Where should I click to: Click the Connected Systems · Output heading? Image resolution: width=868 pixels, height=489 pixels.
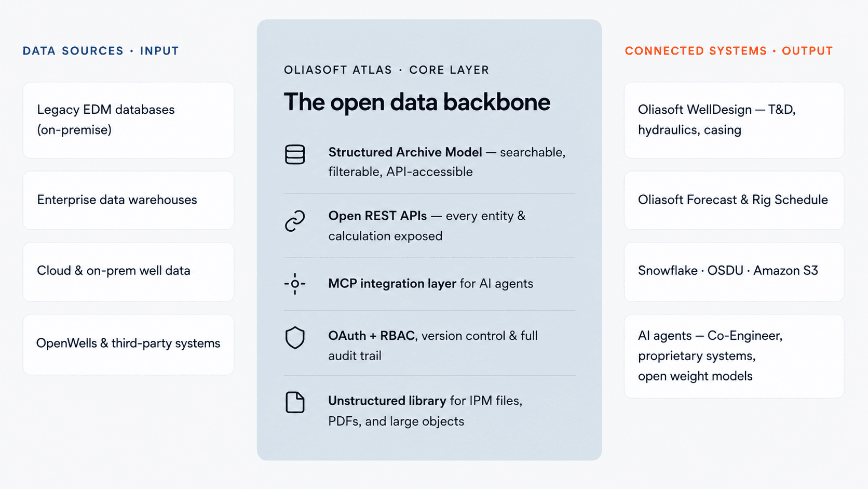[x=728, y=51]
